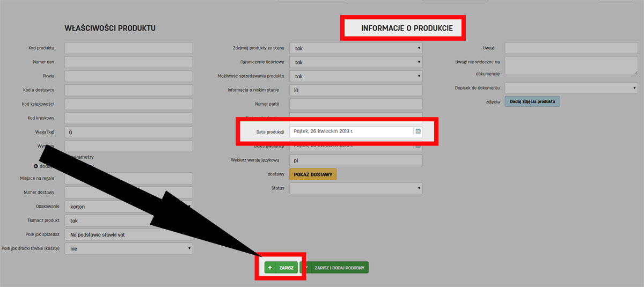This screenshot has height=287, width=644.
Task: Click the plus icon next to dodaj
Action: (x=36, y=166)
